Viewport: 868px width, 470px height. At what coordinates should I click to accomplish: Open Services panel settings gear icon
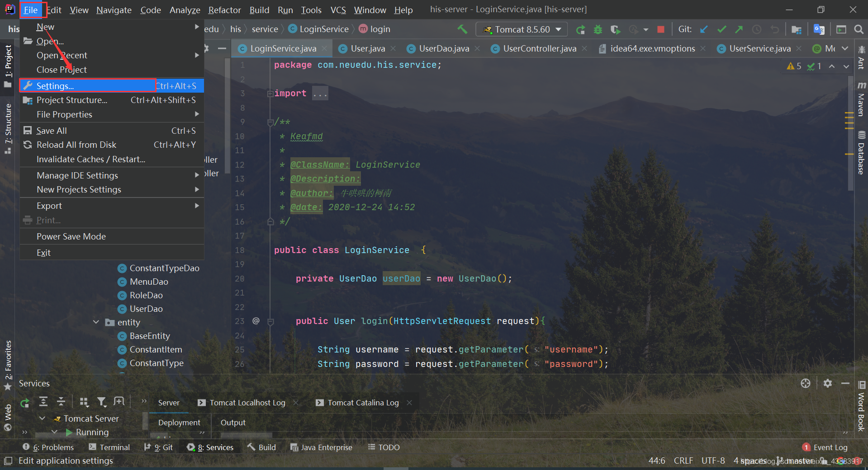(828, 383)
